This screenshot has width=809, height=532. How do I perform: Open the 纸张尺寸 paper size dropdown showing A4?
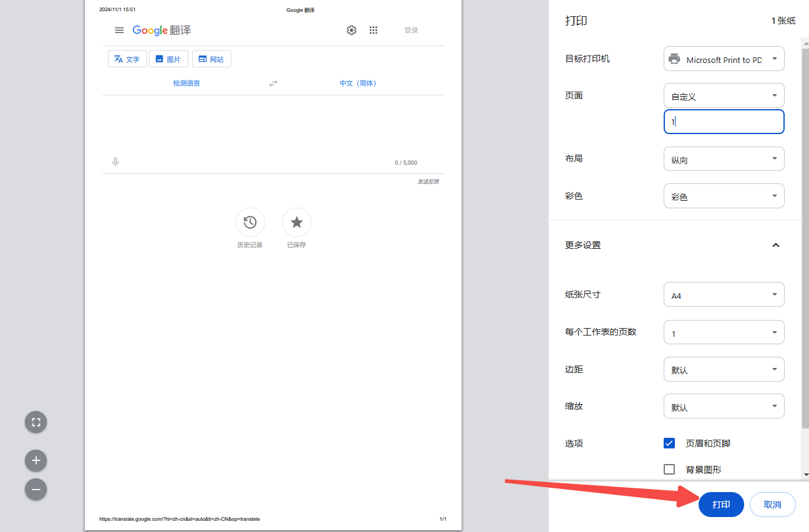724,294
